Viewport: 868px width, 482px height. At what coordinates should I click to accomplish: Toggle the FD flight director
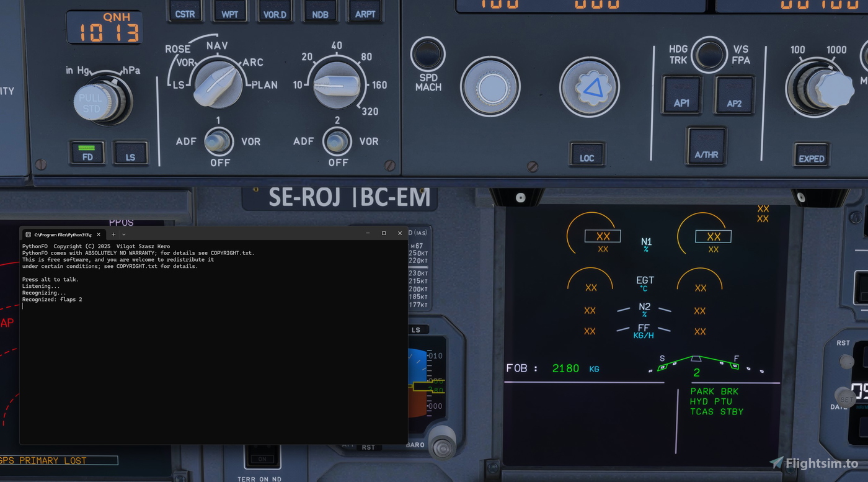pyautogui.click(x=87, y=153)
